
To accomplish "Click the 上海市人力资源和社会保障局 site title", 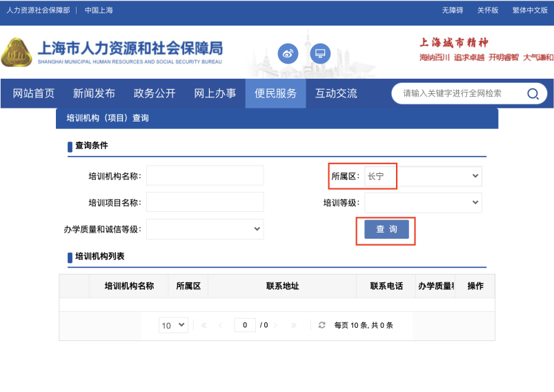I will [130, 48].
